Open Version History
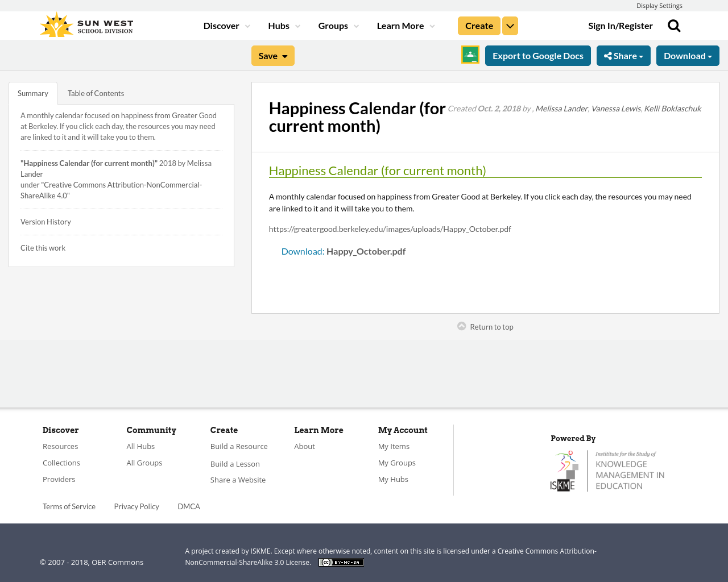Viewport: 728px width, 582px height. tap(45, 221)
